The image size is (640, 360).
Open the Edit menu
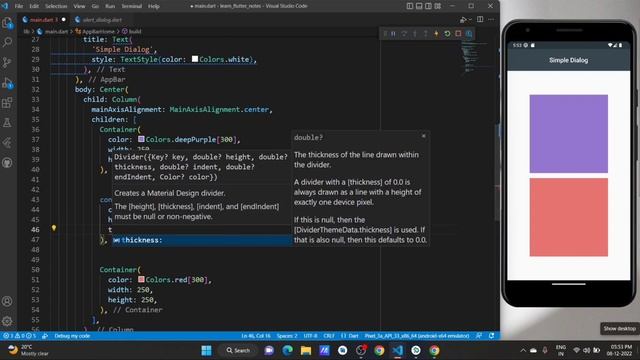34,6
